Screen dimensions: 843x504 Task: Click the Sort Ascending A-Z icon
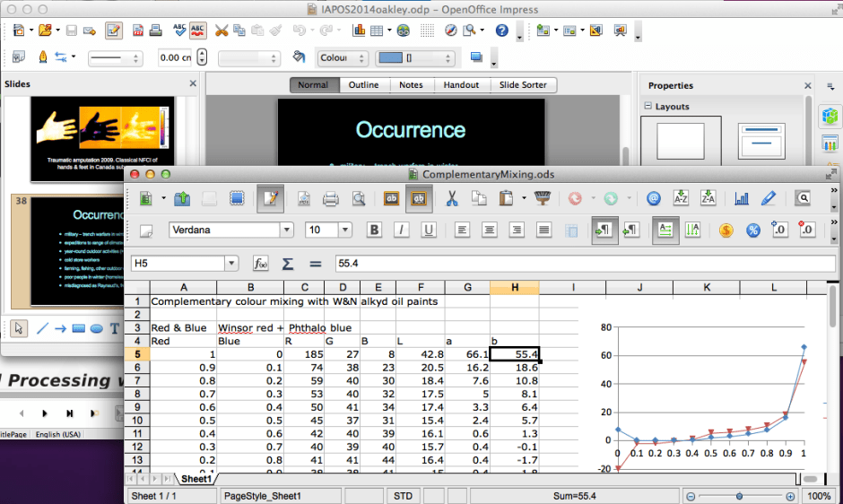[681, 199]
